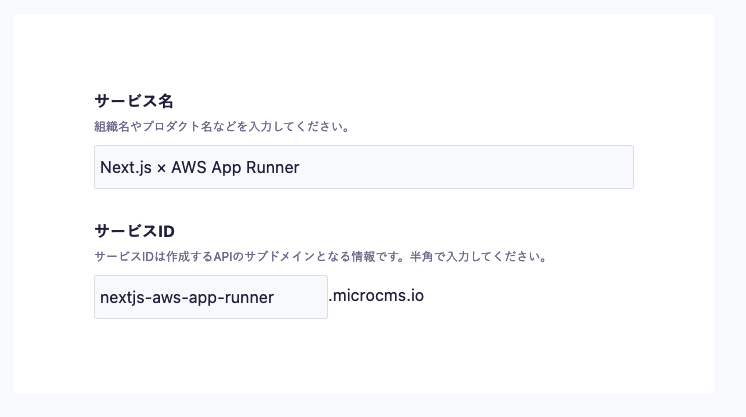
Task: Click "aws" inside the service ID field
Action: click(165, 297)
